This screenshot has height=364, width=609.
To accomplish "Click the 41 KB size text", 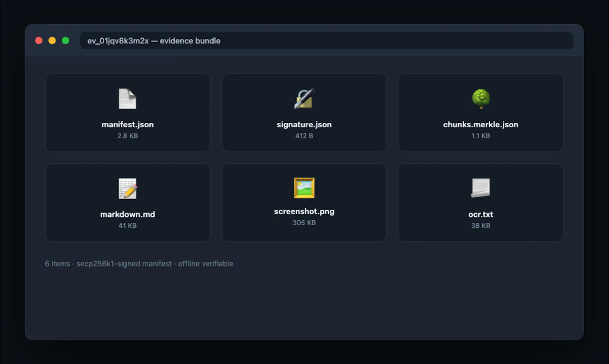I will coord(128,226).
